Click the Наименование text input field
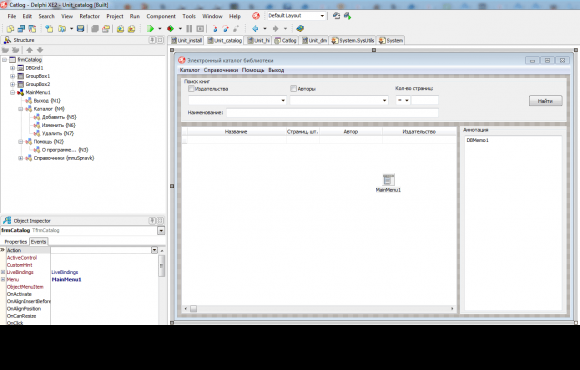Screen dimensions: 580x370 332,112
